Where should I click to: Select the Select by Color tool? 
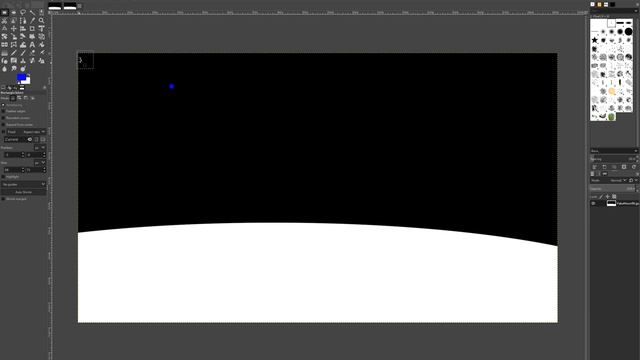pyautogui.click(x=41, y=12)
